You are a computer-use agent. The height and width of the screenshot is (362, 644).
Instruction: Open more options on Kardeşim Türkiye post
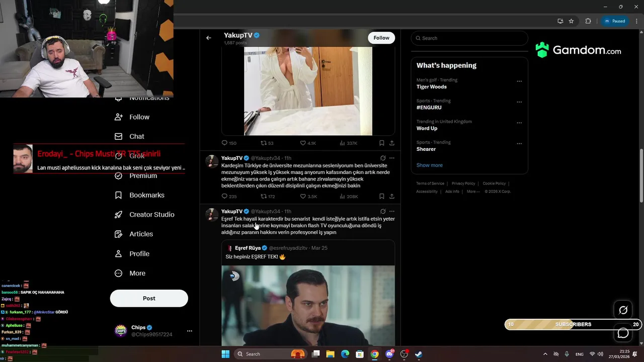(392, 158)
